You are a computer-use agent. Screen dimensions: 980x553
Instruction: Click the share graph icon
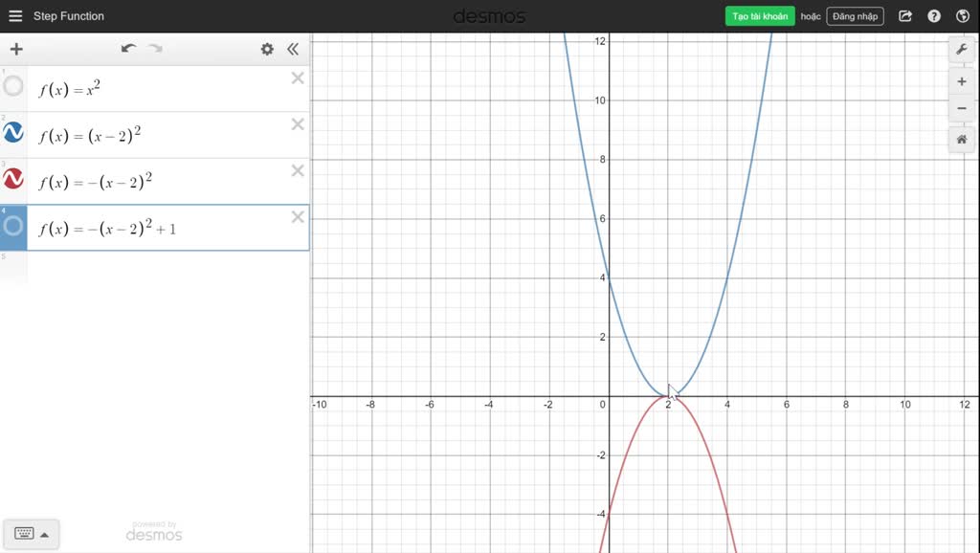[903, 15]
